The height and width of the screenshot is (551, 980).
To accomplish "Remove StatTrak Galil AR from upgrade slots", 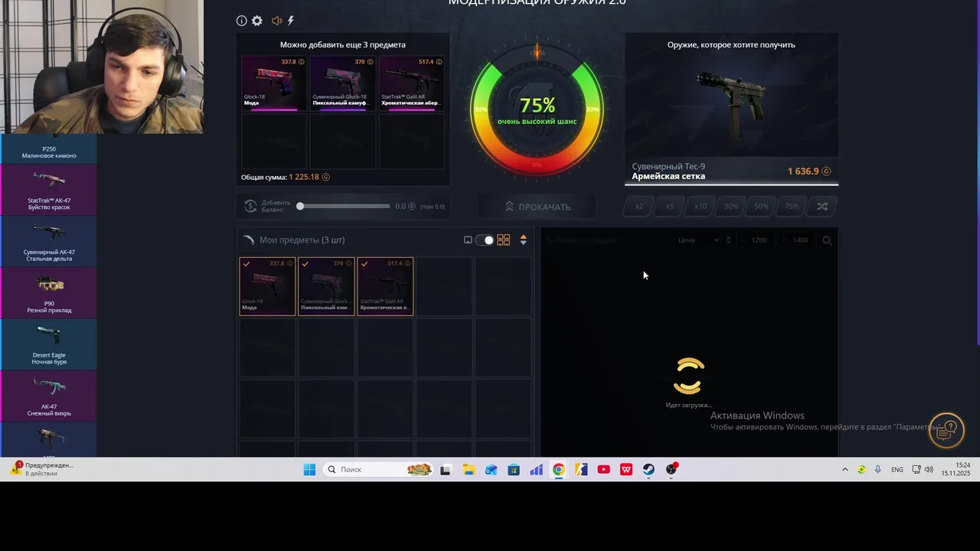I will pos(411,83).
